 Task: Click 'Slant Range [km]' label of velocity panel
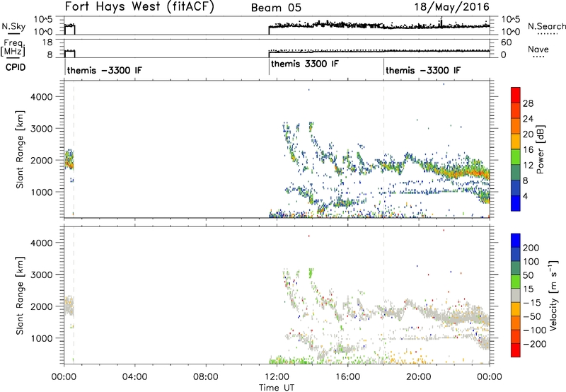click(20, 296)
